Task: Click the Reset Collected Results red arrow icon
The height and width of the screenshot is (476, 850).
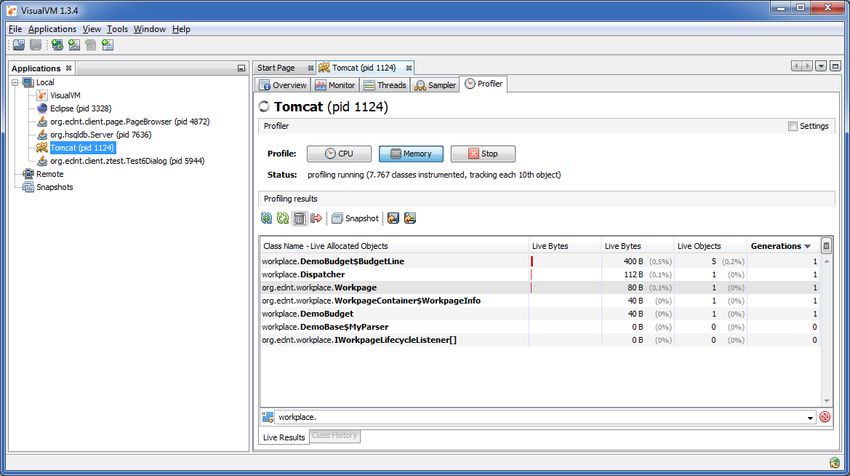Action: click(x=316, y=218)
